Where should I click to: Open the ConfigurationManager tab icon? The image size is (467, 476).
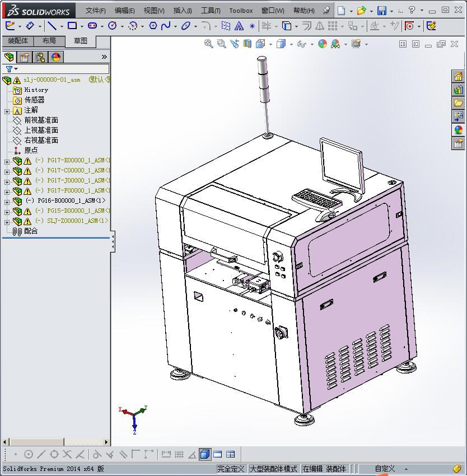[40, 57]
